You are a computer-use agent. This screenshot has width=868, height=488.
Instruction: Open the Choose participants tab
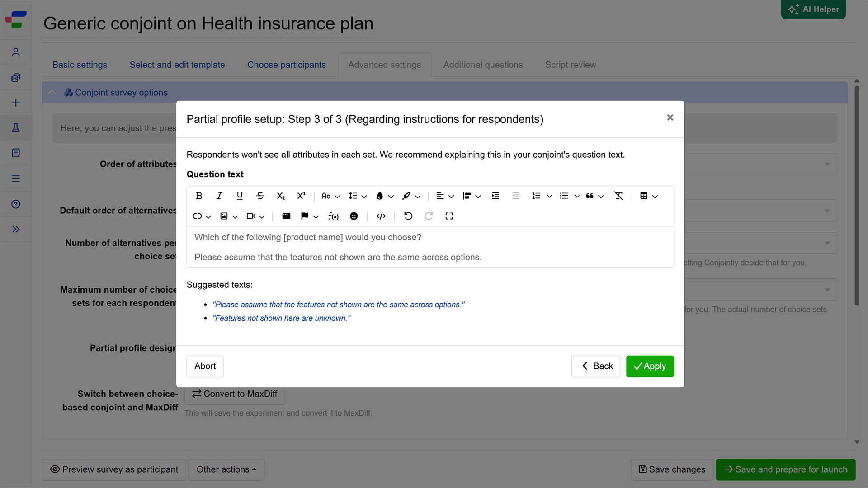tap(287, 65)
